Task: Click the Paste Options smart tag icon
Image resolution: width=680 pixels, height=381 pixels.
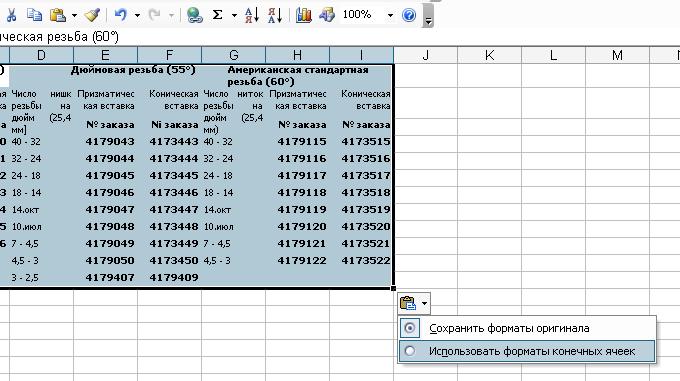Action: (x=408, y=303)
